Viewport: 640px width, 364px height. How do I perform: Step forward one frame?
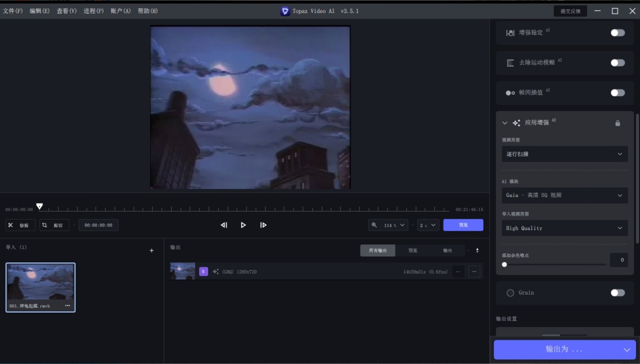point(263,225)
